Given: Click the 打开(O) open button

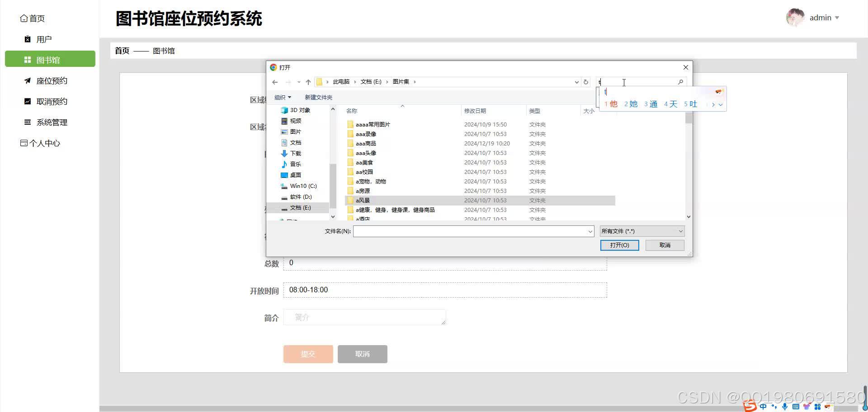Looking at the screenshot, I should tap(619, 245).
